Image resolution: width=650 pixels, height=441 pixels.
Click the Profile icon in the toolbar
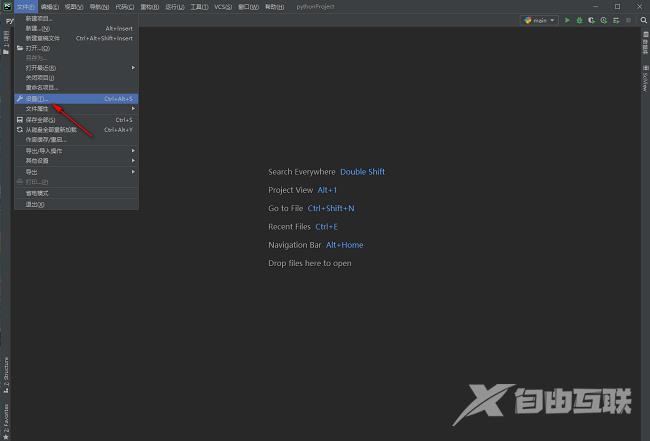tap(603, 19)
